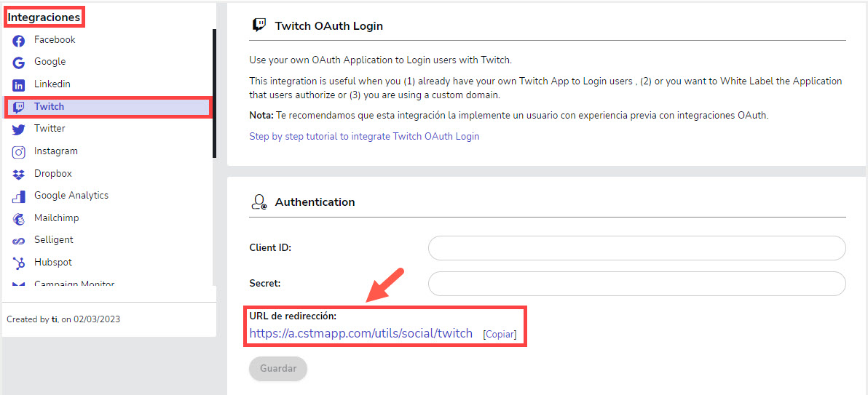The image size is (868, 395).
Task: Click the Twitch icon in the sidebar
Action: point(19,108)
